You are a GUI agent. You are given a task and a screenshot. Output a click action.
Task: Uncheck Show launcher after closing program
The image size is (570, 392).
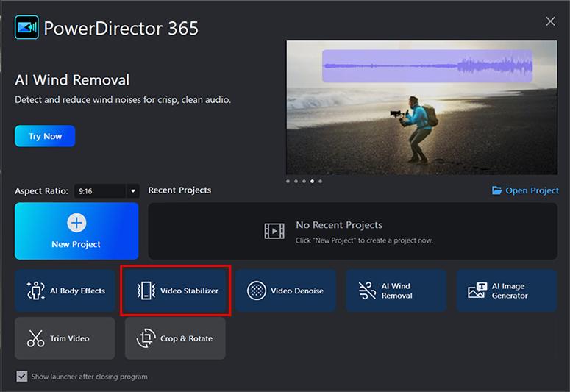pyautogui.click(x=22, y=377)
